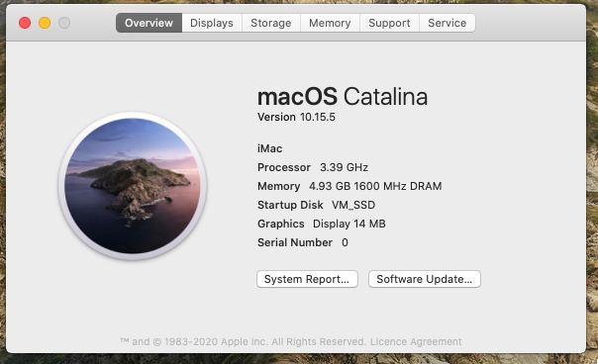598x364 pixels.
Task: Open the Displays tab
Action: 212,23
